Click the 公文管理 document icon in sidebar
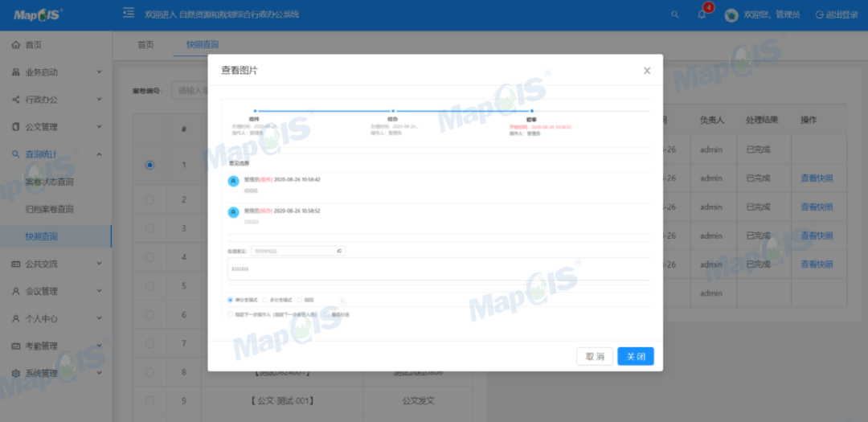Image resolution: width=868 pixels, height=422 pixels. (15, 127)
